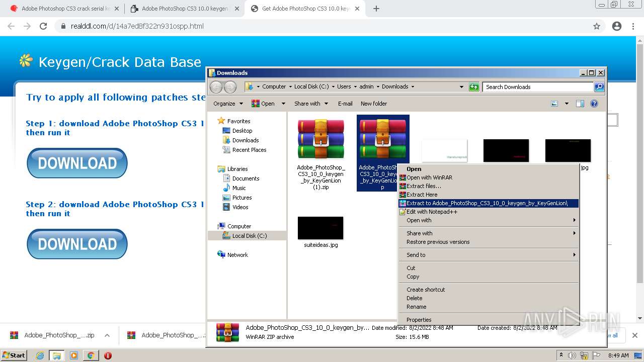Image resolution: width=644 pixels, height=362 pixels.
Task: Open Organize menu
Action: 228,104
